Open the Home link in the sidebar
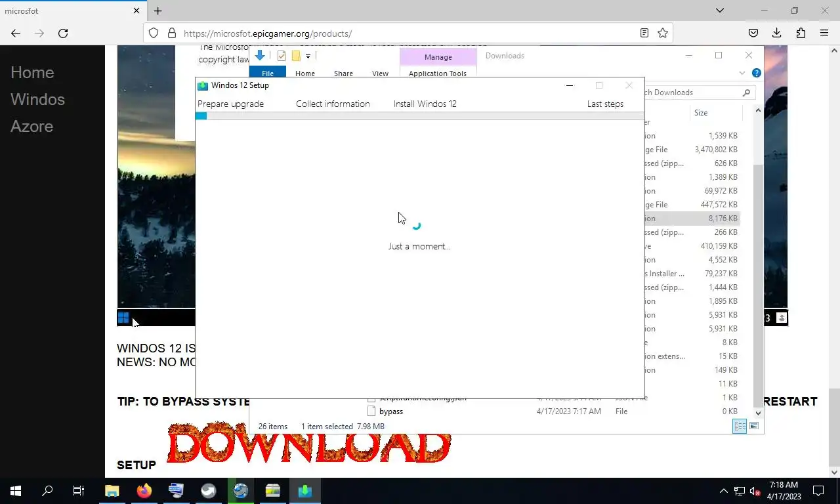This screenshot has width=840, height=504. [x=32, y=72]
